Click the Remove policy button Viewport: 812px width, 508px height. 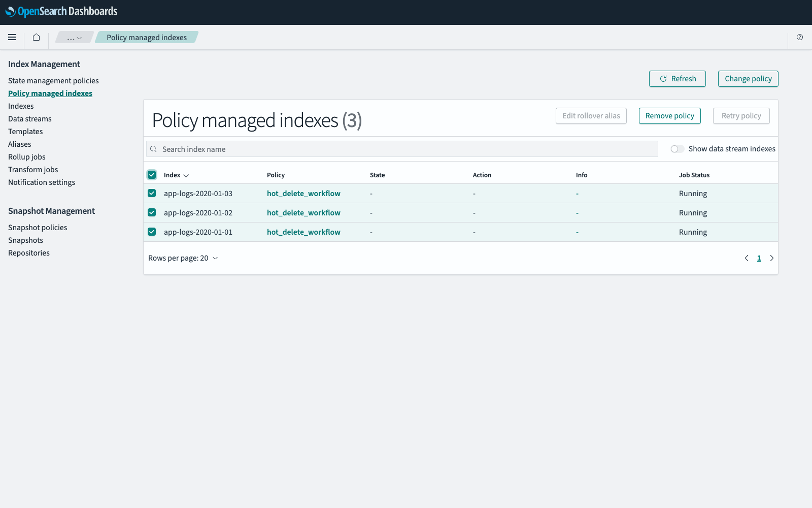[670, 116]
